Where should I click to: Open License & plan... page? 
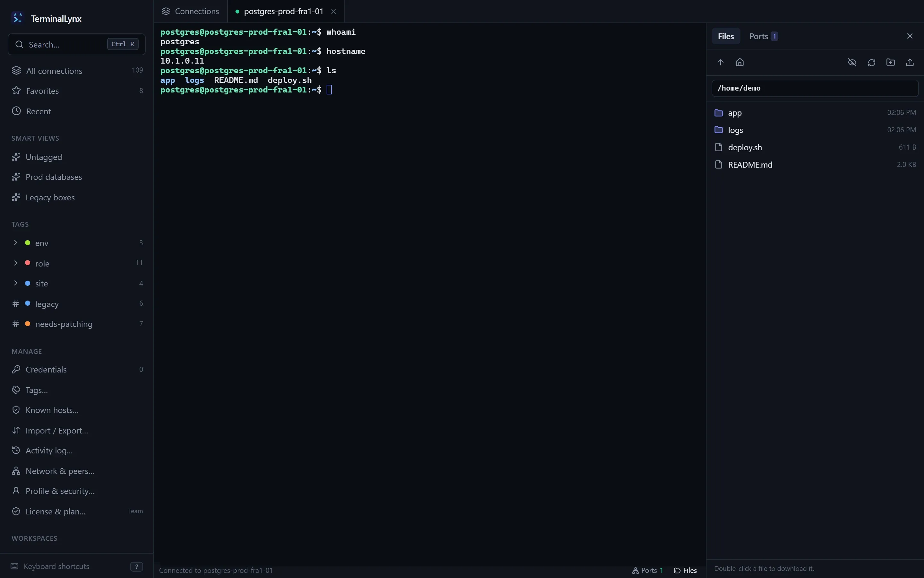click(77, 512)
